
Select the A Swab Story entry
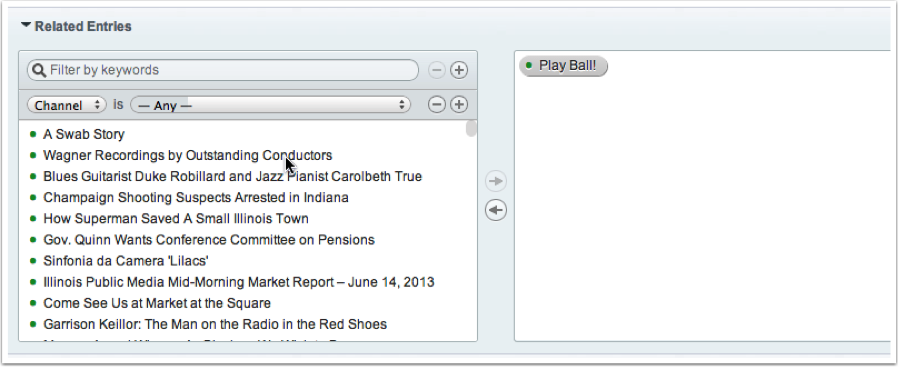click(84, 134)
